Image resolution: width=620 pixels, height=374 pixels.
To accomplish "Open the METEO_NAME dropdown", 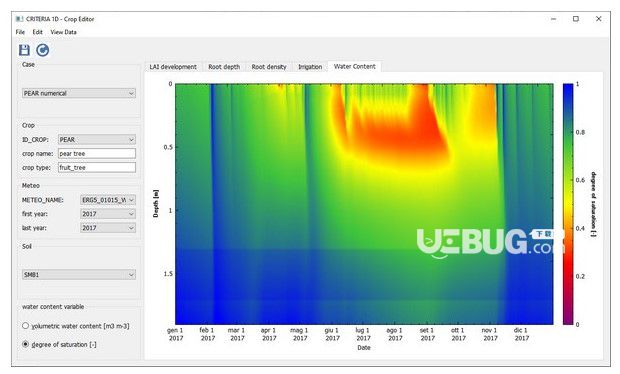I will click(x=108, y=200).
